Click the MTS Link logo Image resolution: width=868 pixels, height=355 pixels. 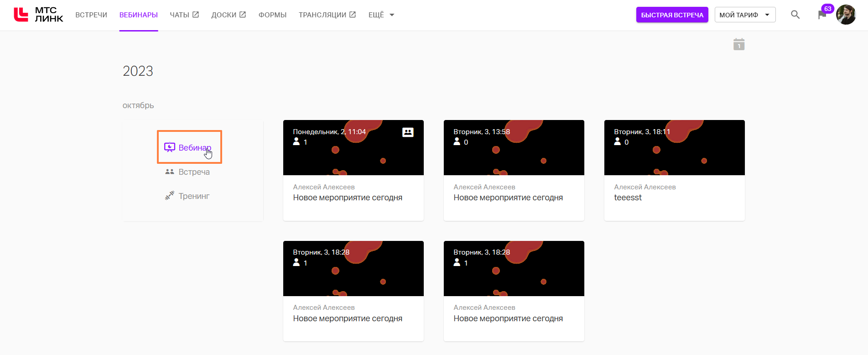pyautogui.click(x=38, y=15)
